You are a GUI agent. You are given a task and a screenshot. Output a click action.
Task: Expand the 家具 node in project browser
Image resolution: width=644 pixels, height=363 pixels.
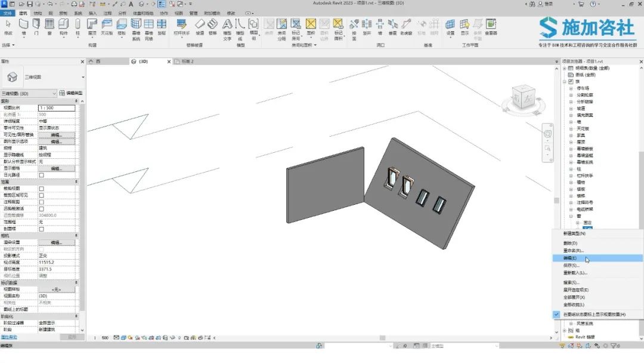(571, 136)
